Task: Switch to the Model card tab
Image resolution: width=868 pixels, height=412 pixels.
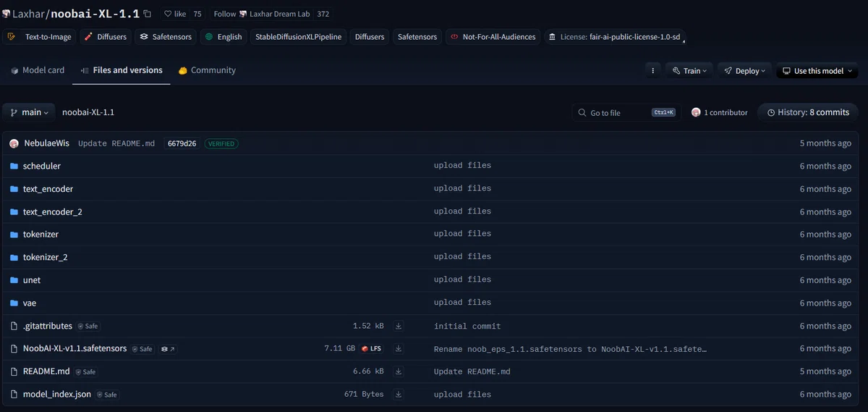Action: (38, 70)
